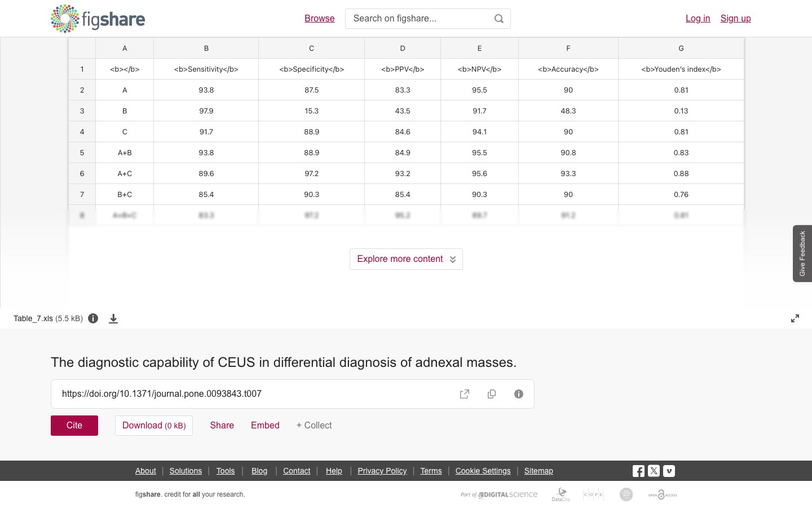
Task: Expand Explore more content
Action: (x=406, y=259)
